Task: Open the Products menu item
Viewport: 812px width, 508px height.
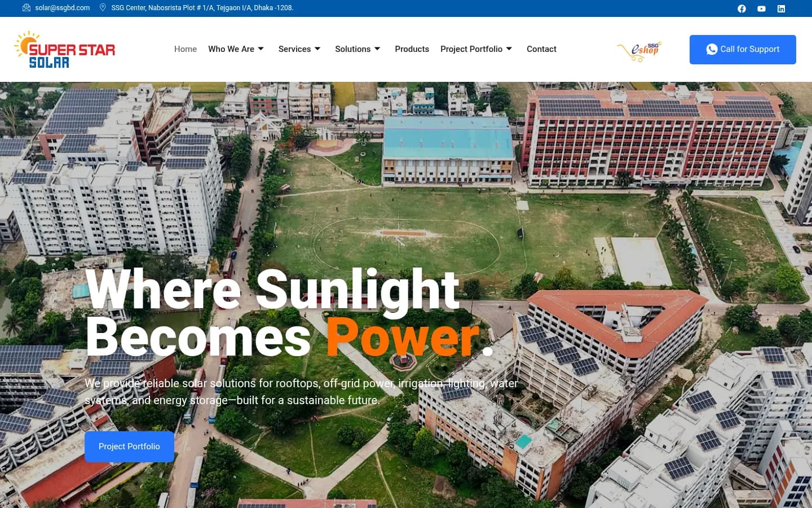Action: (x=412, y=49)
